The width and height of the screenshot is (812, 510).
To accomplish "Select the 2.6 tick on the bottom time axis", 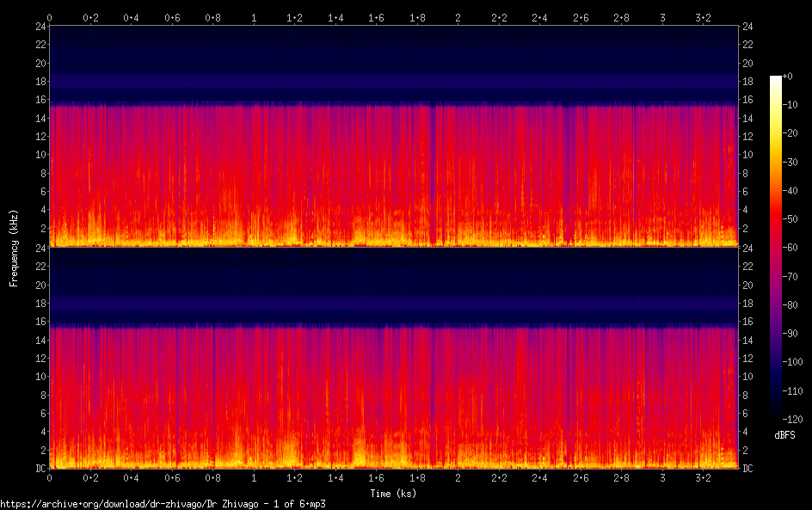I will pyautogui.click(x=581, y=477).
